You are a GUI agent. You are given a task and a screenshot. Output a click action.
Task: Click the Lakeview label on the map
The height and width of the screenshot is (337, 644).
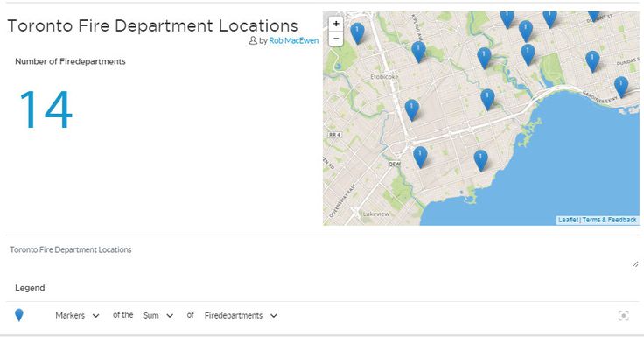pos(376,214)
